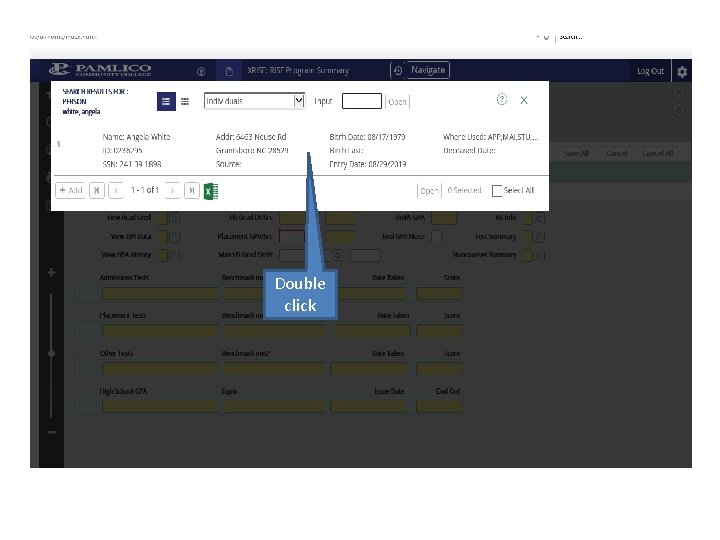
Task: Click Open button beside 0 Selected
Action: (429, 191)
